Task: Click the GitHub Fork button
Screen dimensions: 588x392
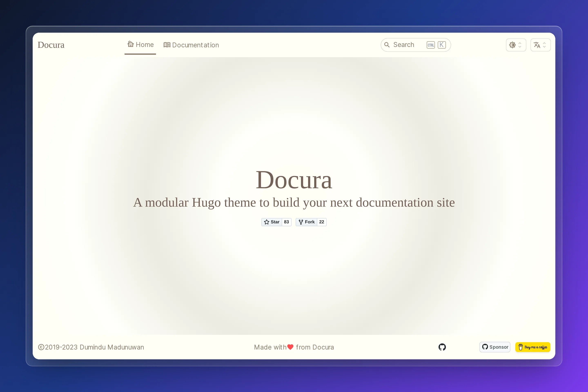Action: click(x=306, y=222)
